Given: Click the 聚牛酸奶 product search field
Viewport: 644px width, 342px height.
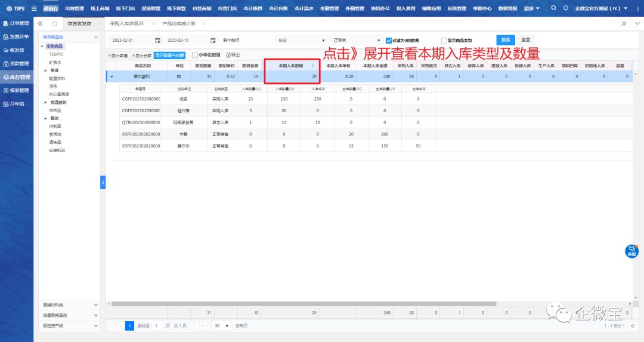Looking at the screenshot, I should [x=246, y=40].
